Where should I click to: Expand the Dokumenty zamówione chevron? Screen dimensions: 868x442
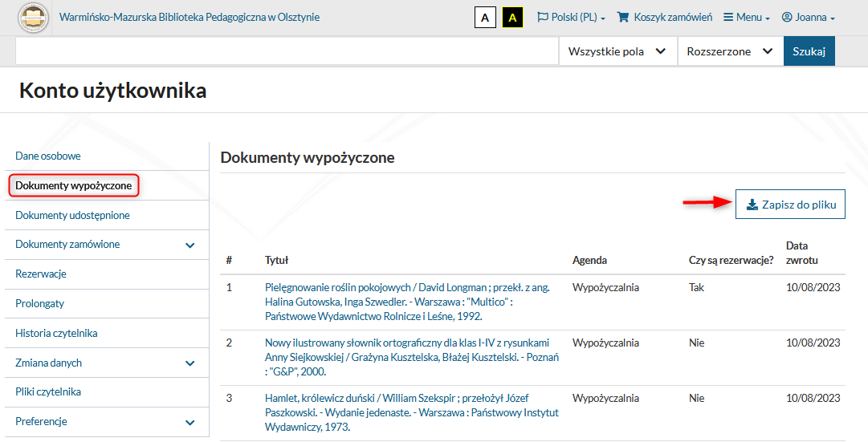(x=189, y=245)
